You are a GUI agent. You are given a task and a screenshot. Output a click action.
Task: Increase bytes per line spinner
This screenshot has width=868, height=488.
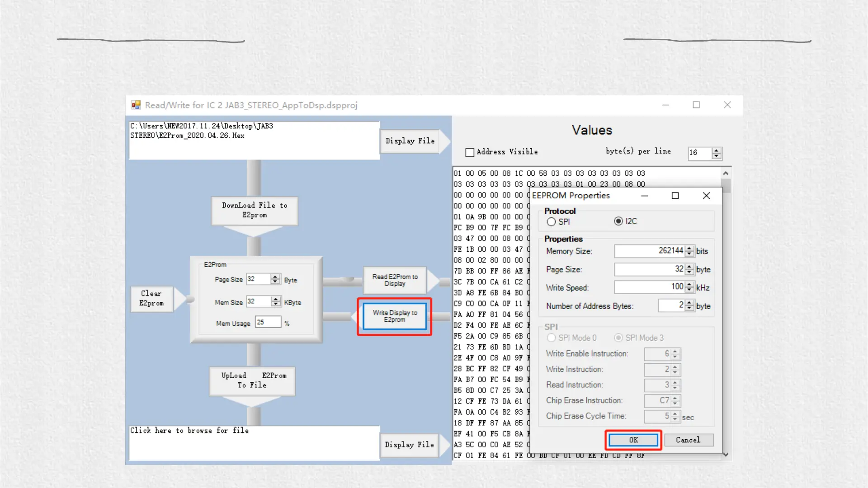[717, 150]
